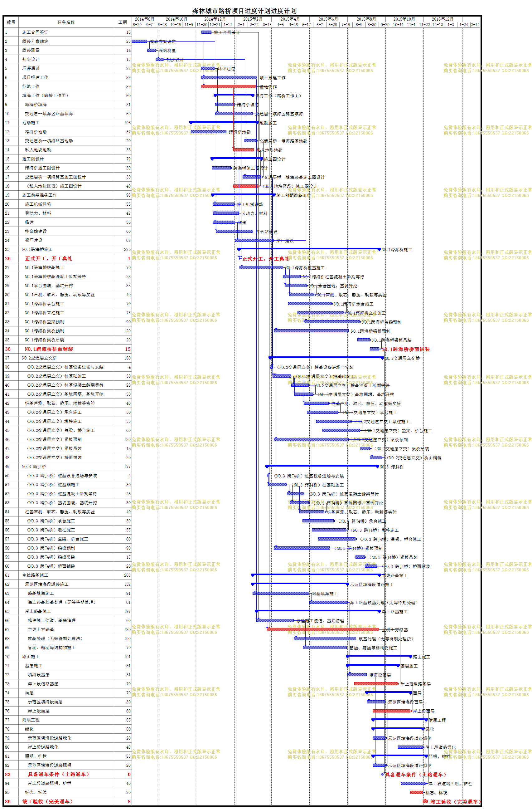
Task: Select the 2015年8月 timeline month header
Action: [x=366, y=19]
